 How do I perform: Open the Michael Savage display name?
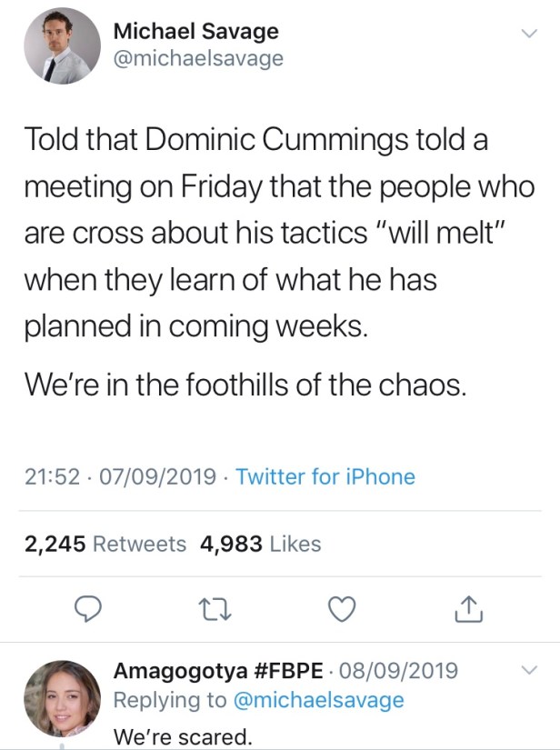195,31
